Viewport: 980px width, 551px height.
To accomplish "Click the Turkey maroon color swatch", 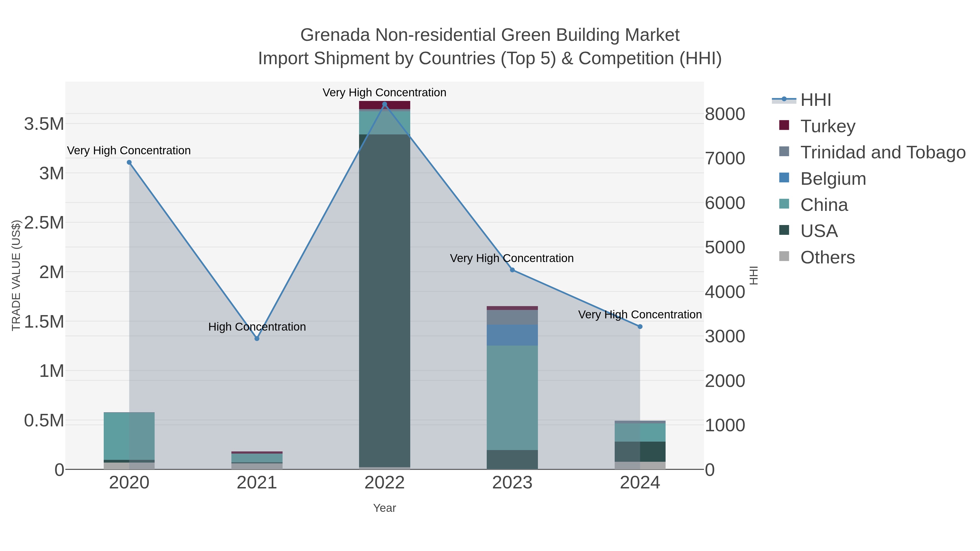I will click(784, 125).
